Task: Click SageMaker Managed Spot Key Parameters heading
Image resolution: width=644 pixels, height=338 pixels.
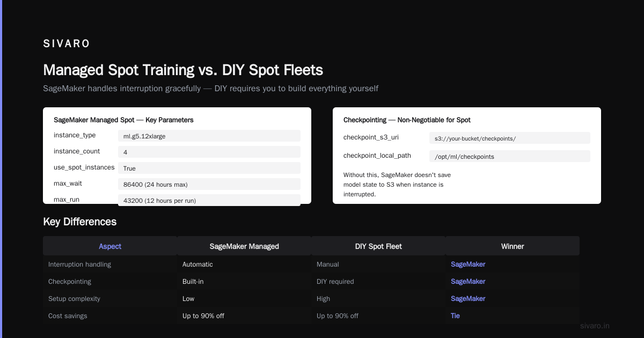Action: tap(123, 120)
